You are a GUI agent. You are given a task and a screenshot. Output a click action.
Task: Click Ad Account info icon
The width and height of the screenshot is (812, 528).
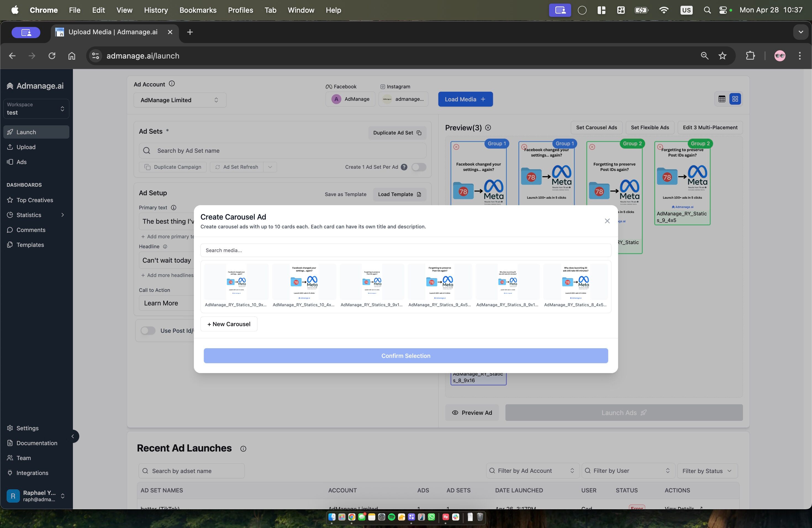172,84
